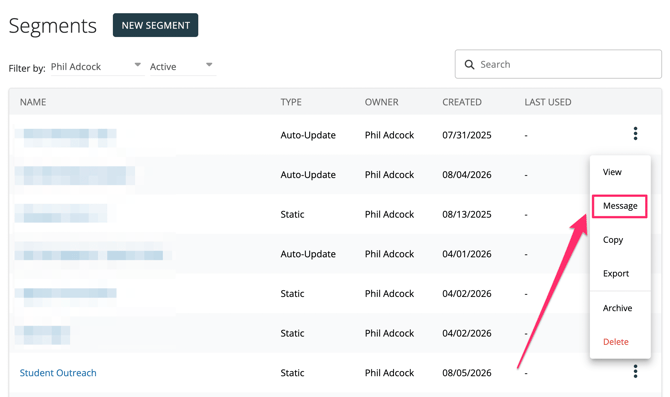This screenshot has width=670, height=397.
Task: Click the magnifying glass search icon
Action: click(x=469, y=65)
